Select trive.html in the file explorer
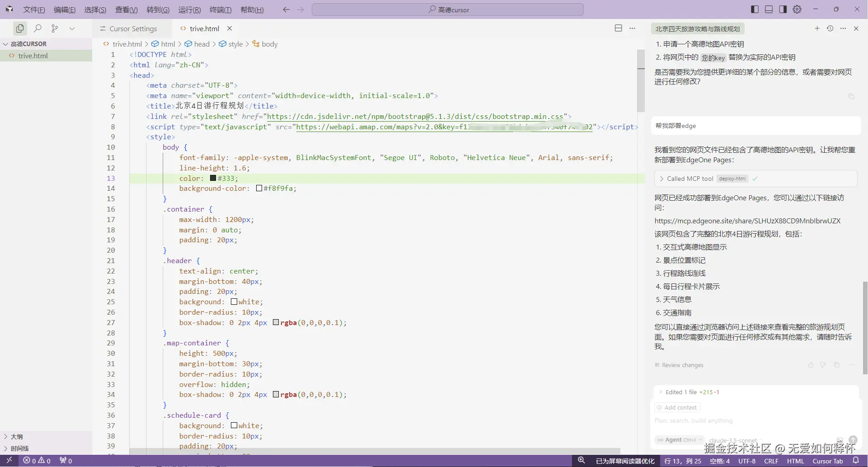This screenshot has width=868, height=467. pos(46,56)
